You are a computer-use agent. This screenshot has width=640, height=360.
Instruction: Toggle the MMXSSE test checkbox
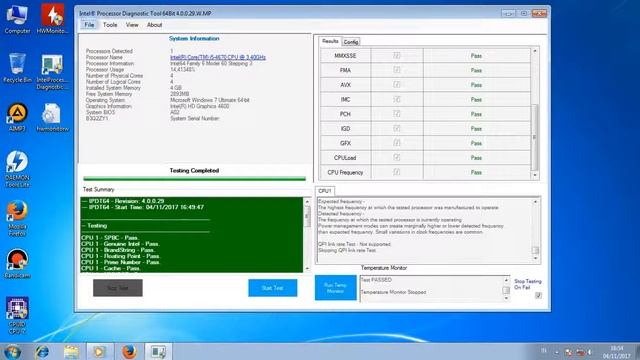(x=397, y=55)
